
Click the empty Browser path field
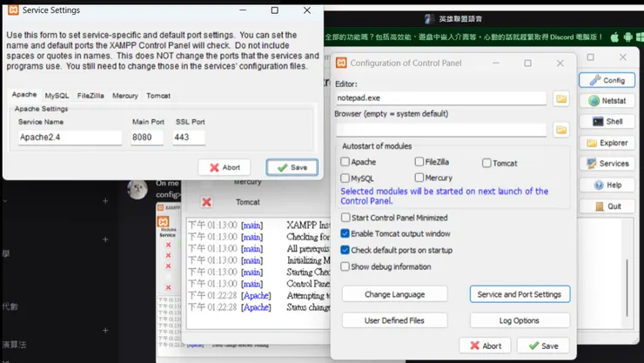441,130
